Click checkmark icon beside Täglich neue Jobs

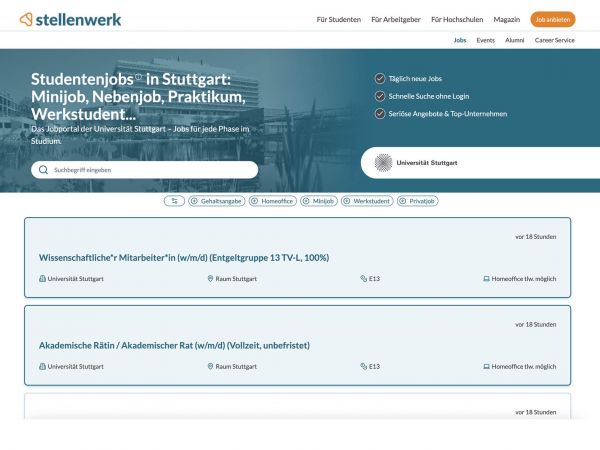[x=380, y=78]
